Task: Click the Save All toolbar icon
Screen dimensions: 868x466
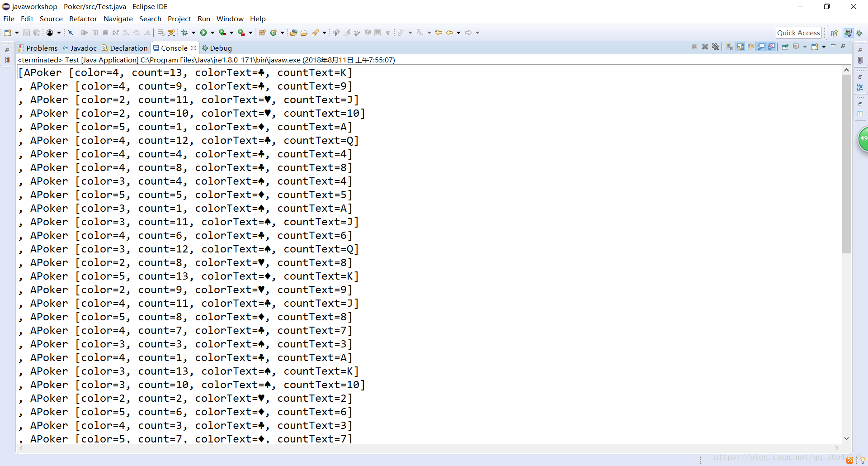Action: [37, 33]
